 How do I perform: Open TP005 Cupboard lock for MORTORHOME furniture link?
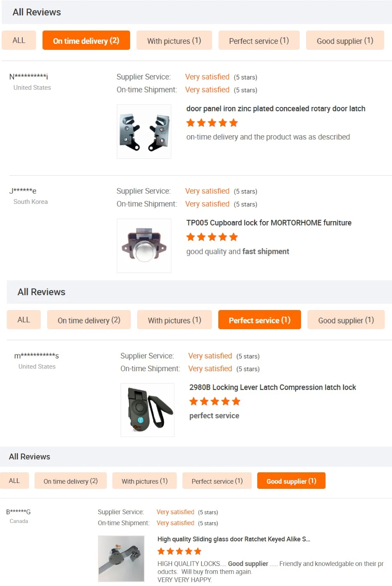(x=269, y=223)
